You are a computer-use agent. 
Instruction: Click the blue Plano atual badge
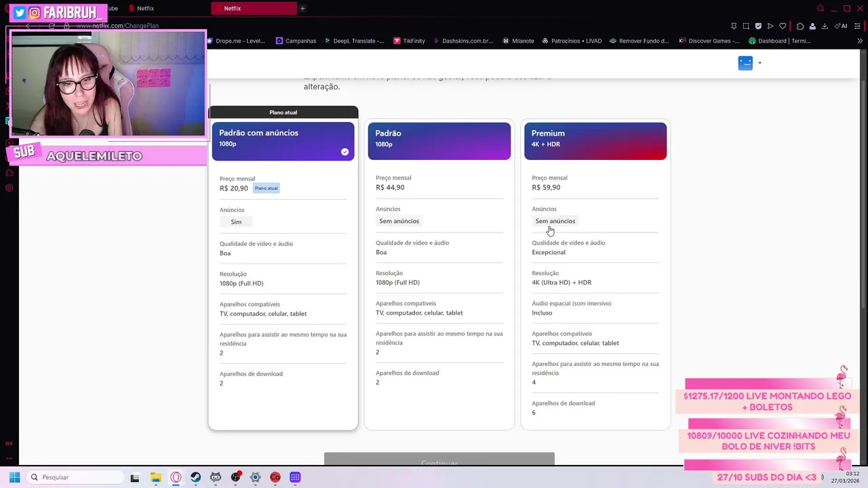pyautogui.click(x=266, y=188)
